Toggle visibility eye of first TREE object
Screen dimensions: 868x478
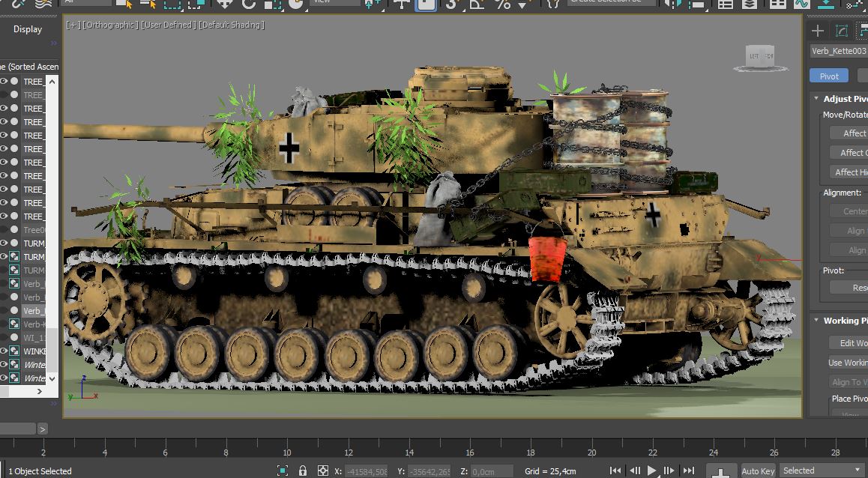click(x=4, y=82)
